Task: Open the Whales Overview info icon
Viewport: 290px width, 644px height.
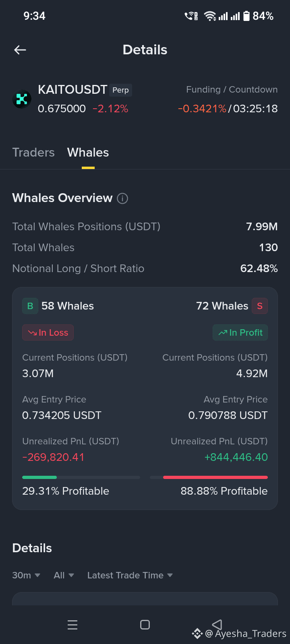Action: (122, 198)
